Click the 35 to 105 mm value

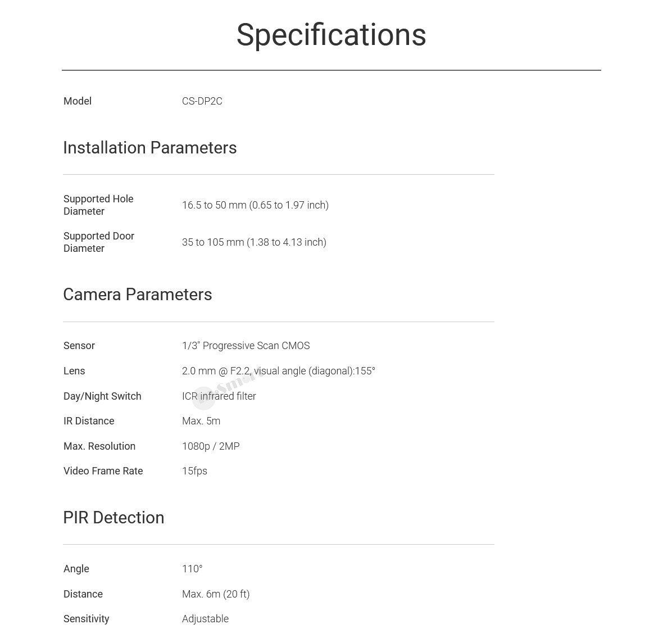[254, 242]
